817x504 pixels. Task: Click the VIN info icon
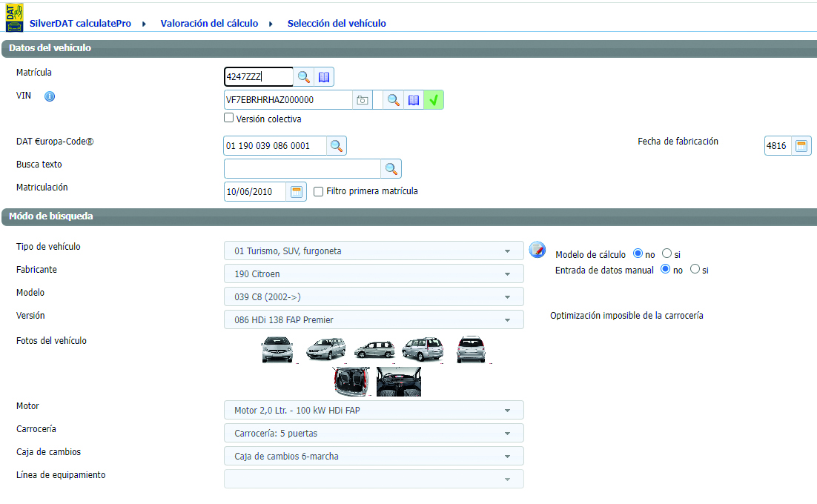coord(50,96)
